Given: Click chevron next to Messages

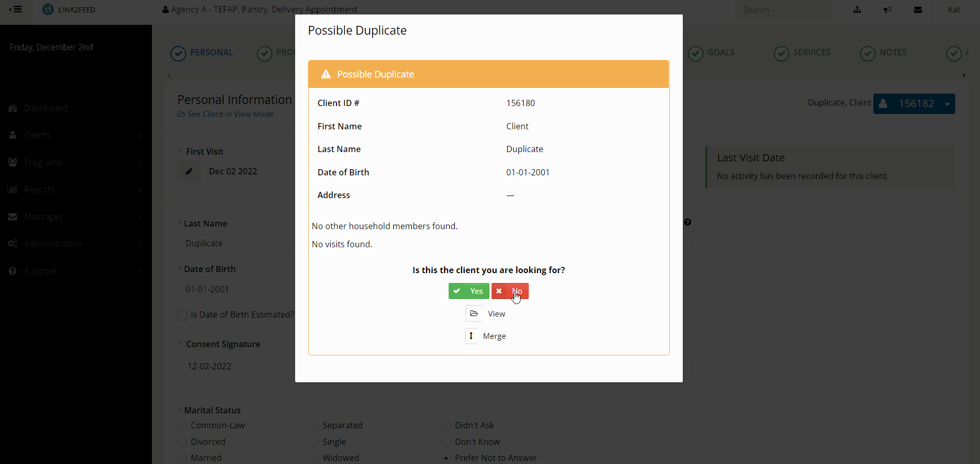Looking at the screenshot, I should coord(140,217).
